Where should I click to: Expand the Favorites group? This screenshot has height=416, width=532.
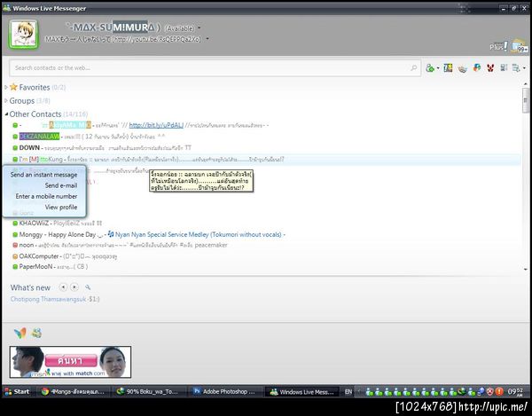point(6,87)
